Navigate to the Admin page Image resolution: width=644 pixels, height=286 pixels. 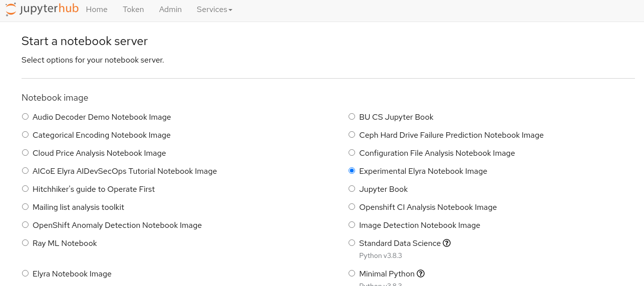(x=170, y=10)
